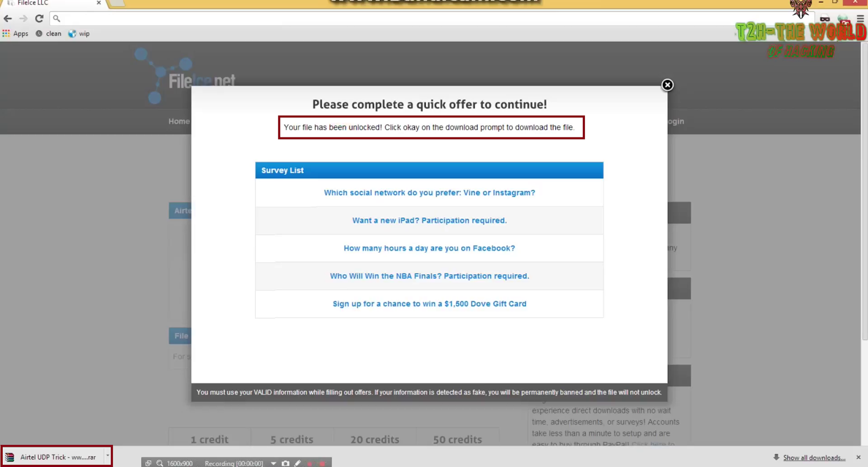Expand the recorder dropdown arrow
This screenshot has width=868, height=467.
point(273,463)
